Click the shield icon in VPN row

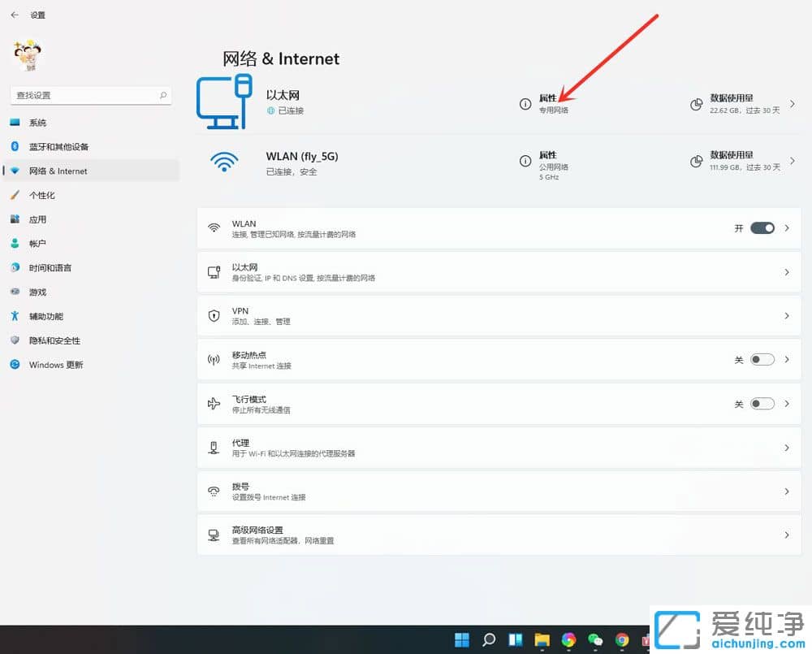tap(214, 315)
